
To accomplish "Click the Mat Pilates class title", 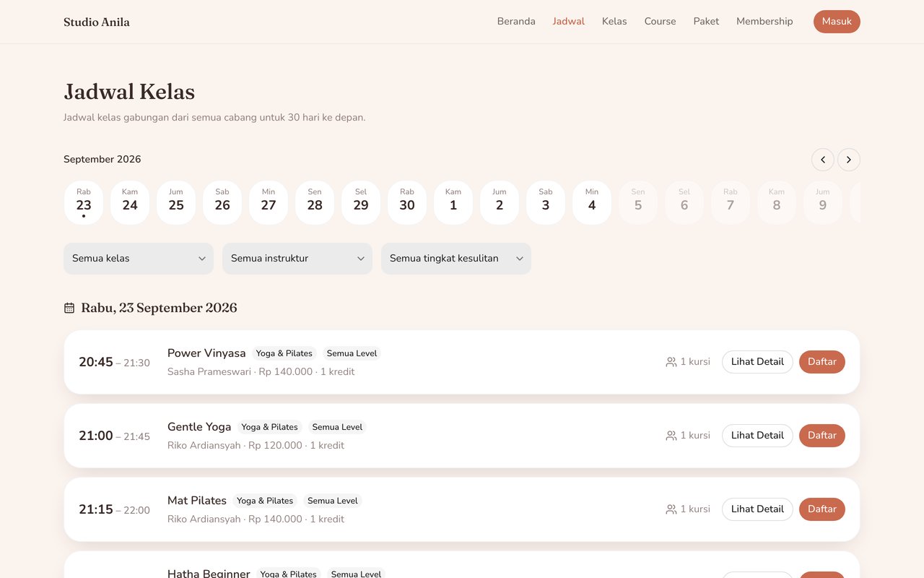I will pos(197,501).
